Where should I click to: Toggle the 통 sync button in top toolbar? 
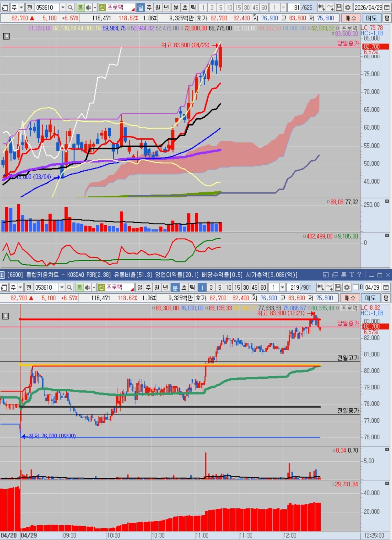point(80,7)
